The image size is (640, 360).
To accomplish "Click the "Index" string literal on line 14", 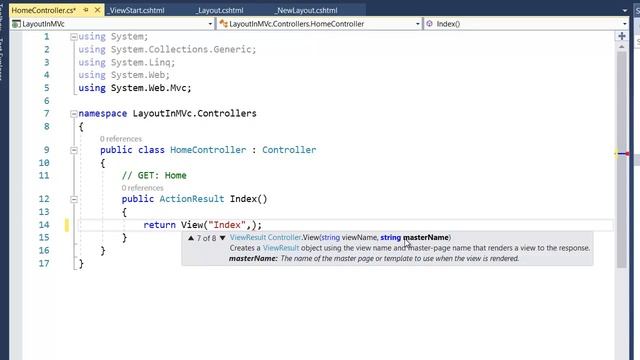I will click(x=227, y=225).
